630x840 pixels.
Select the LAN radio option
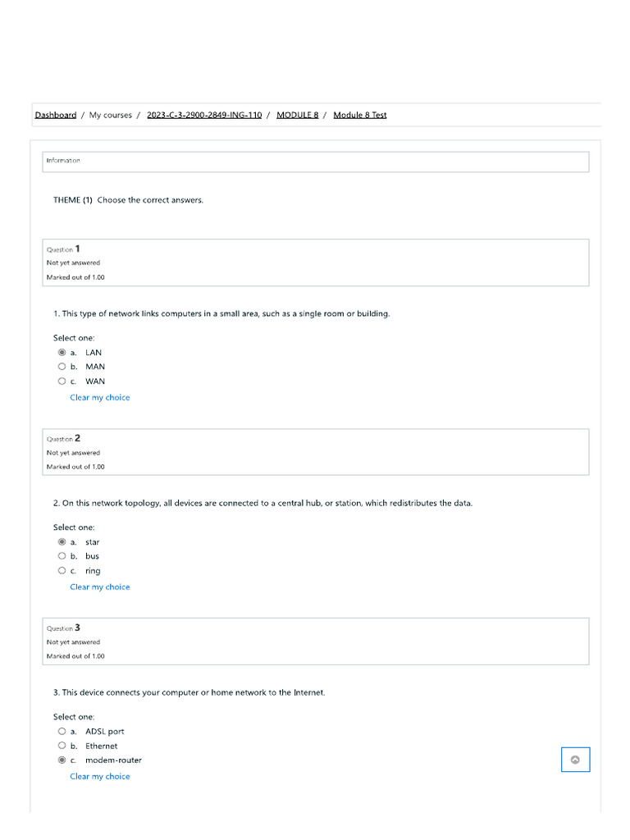click(62, 353)
